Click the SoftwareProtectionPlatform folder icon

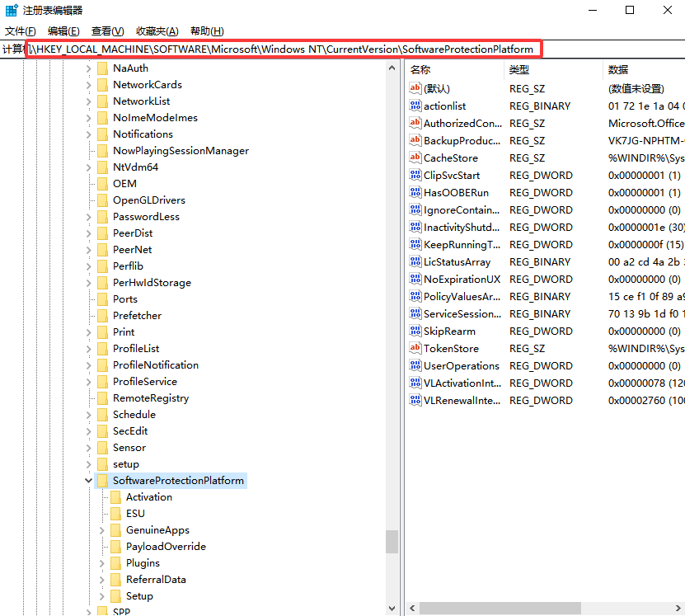coord(103,481)
